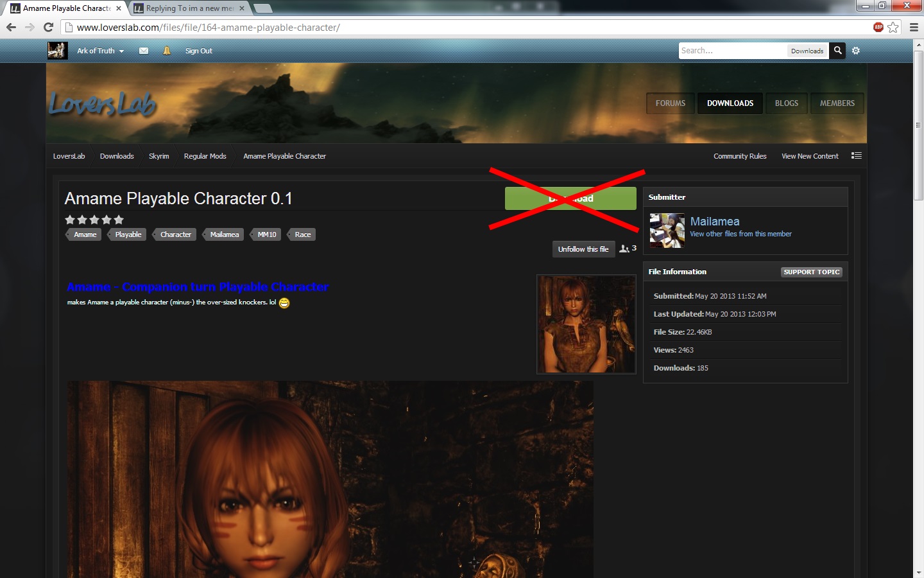Open messages via the envelope icon
924x578 pixels.
tap(144, 51)
